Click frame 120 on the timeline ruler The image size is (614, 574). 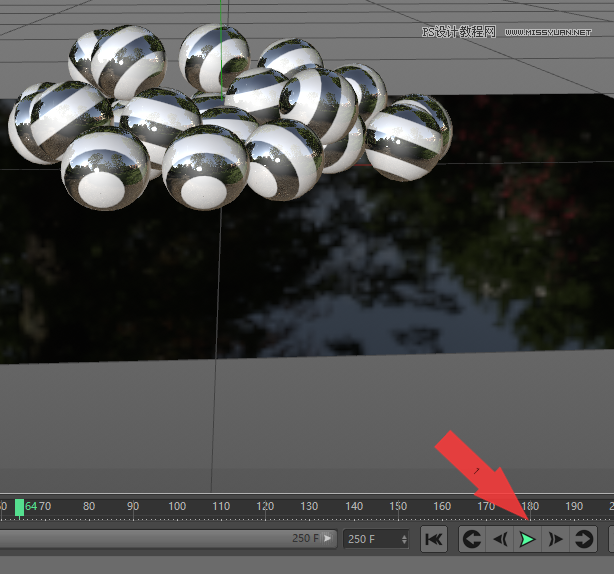coord(265,507)
